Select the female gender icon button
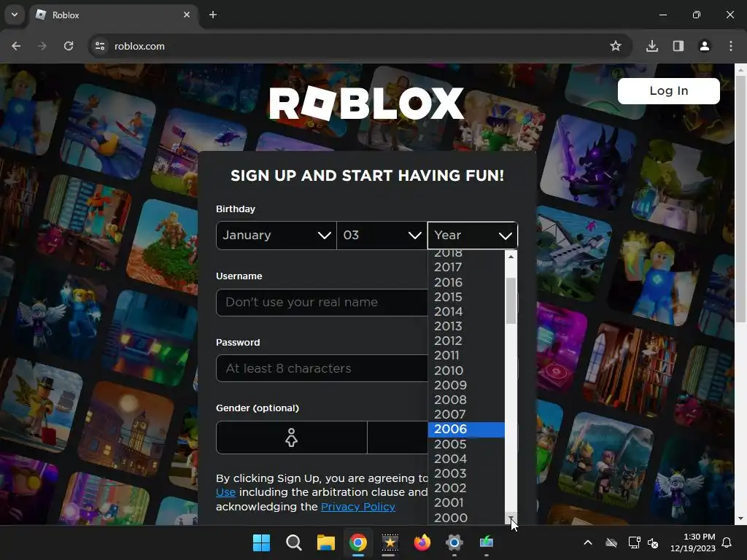 [292, 437]
